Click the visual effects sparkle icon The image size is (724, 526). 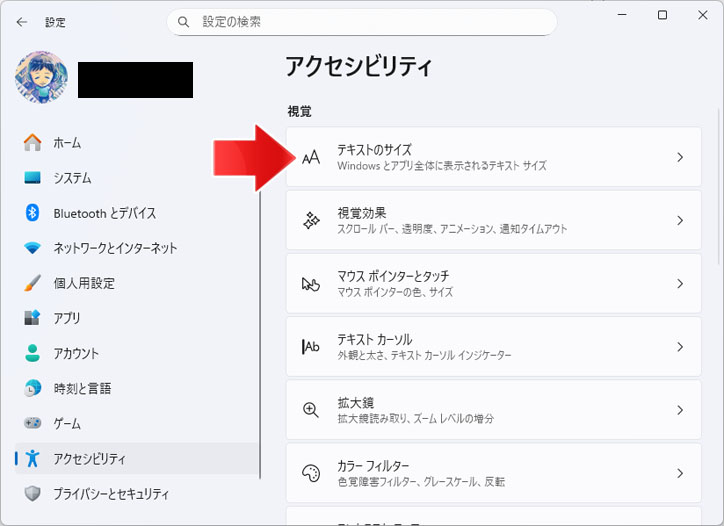[311, 220]
